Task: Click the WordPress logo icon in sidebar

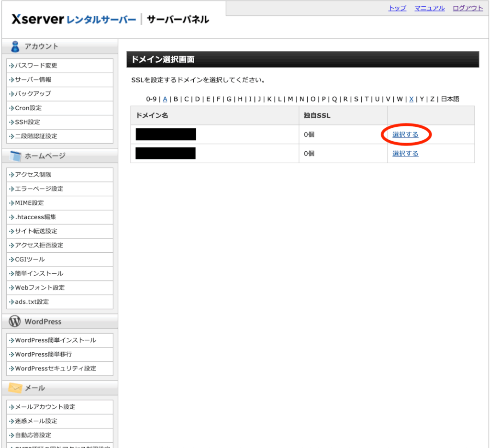Action: (15, 322)
